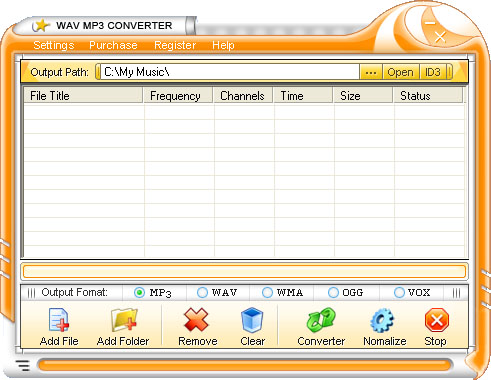Click the list icon beside bottom bar
The height and width of the screenshot is (380, 491).
tap(23, 365)
